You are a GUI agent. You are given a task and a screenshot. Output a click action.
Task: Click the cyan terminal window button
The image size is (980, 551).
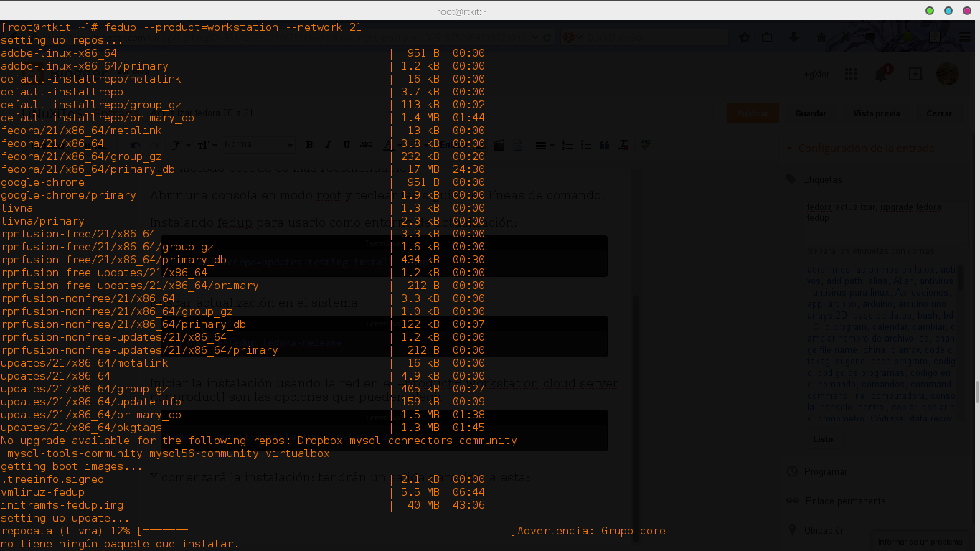click(948, 11)
